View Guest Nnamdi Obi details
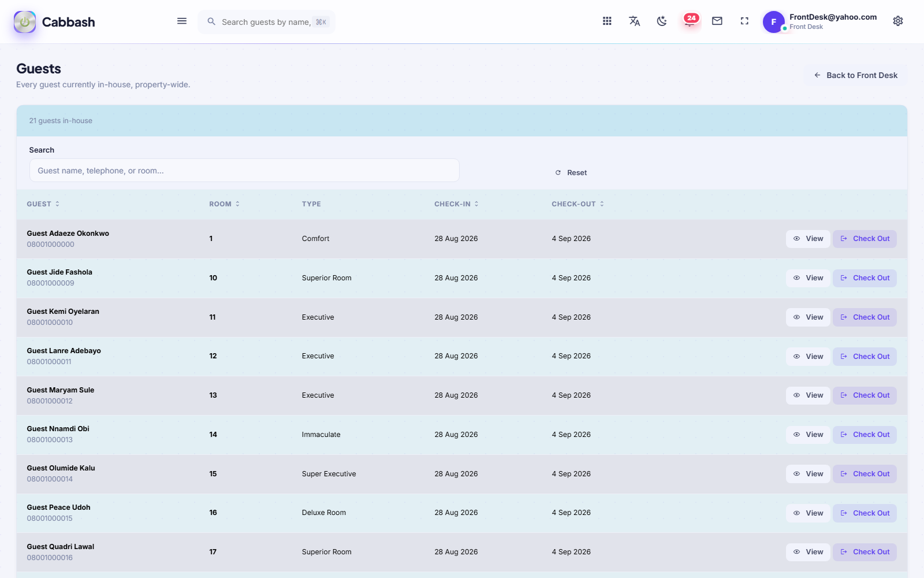Viewport: 924px width, 578px height. point(808,435)
